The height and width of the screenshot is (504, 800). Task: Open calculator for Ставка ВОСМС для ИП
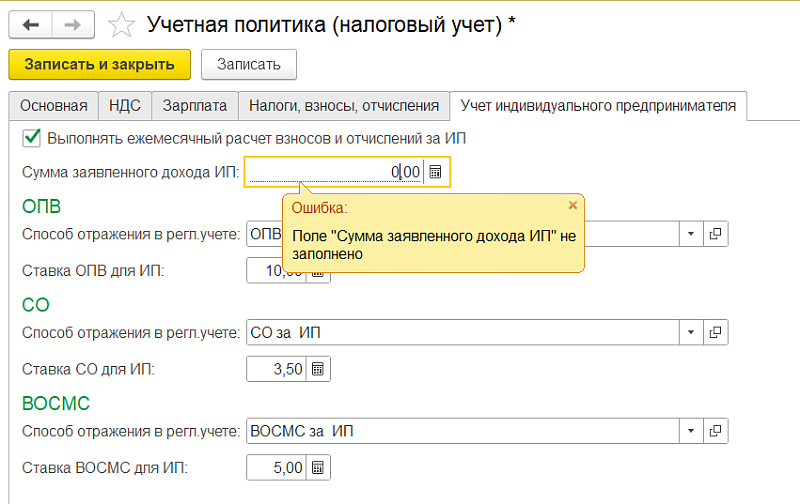pos(318,467)
